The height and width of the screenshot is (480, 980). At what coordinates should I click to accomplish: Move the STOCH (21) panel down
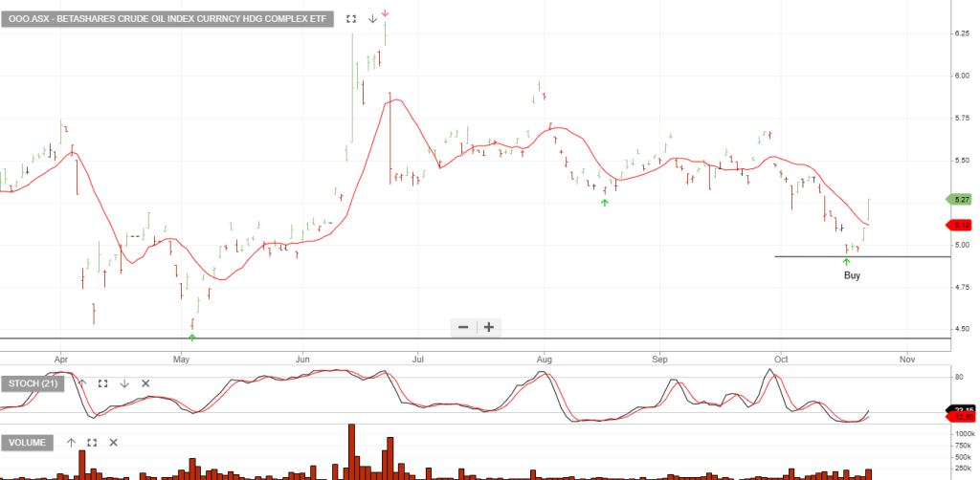(x=124, y=383)
